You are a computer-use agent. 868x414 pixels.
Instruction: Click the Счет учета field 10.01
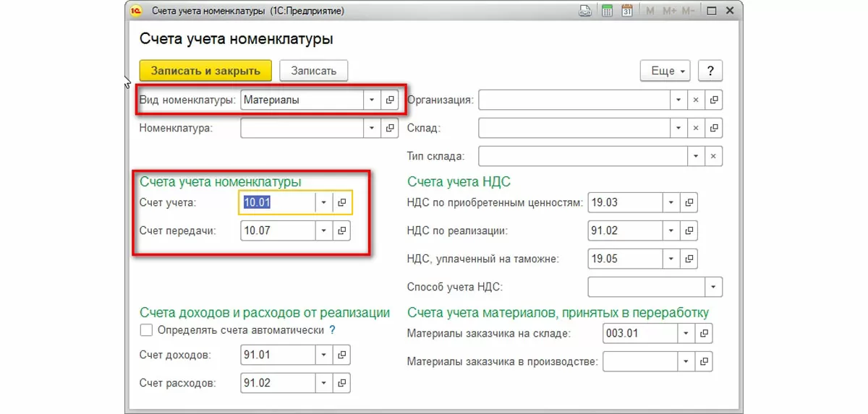pyautogui.click(x=278, y=203)
